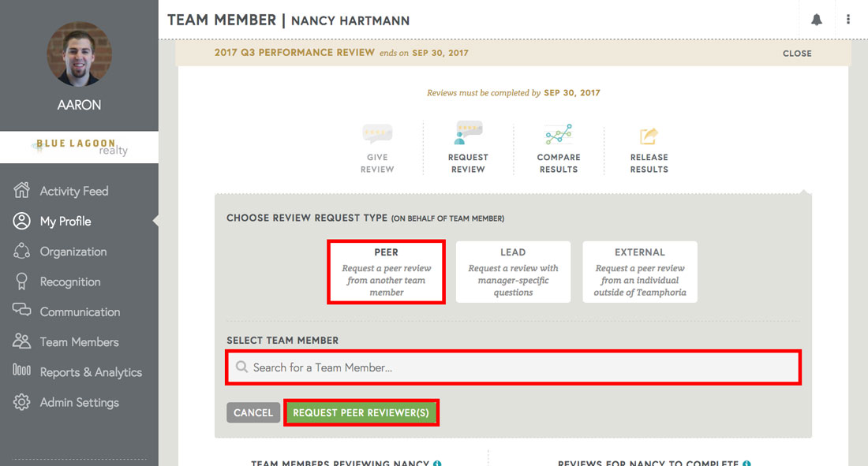Click the Release Results step icon

[649, 134]
